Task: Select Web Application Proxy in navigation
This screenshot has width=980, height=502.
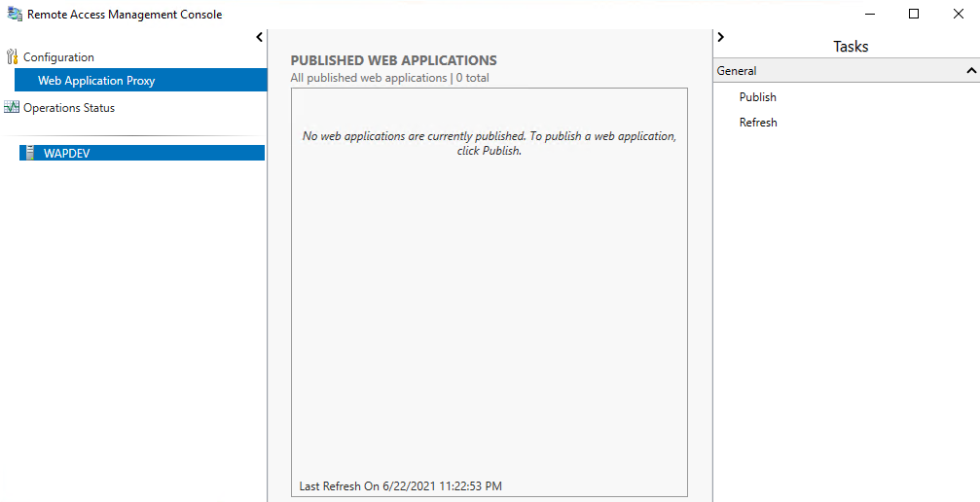Action: 140,80
